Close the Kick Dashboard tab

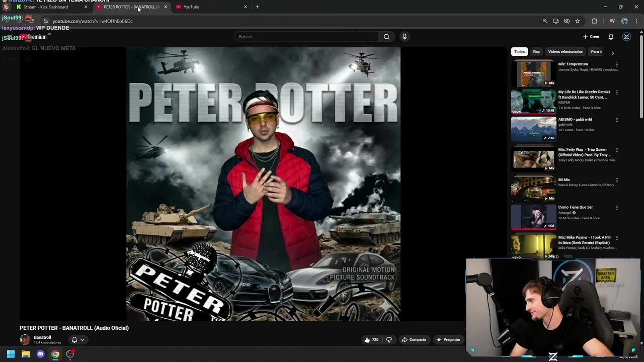pos(86,7)
